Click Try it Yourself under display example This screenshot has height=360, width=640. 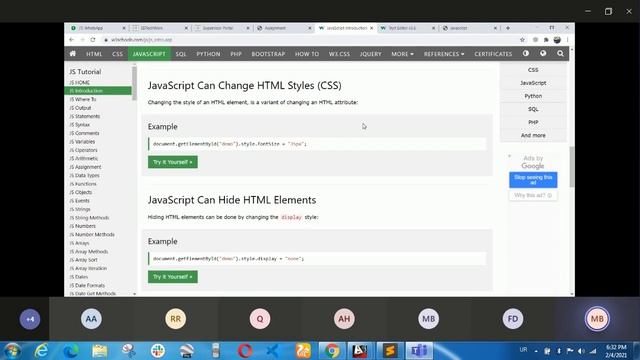click(x=173, y=277)
